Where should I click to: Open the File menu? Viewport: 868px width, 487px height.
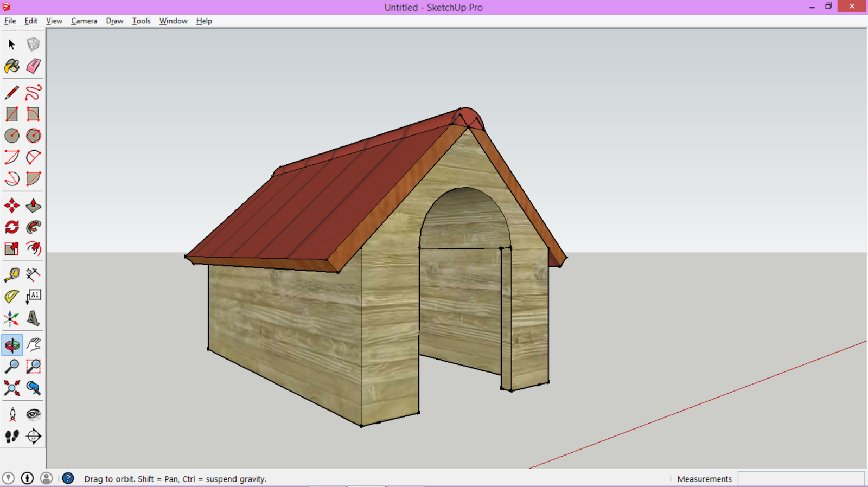(10, 21)
